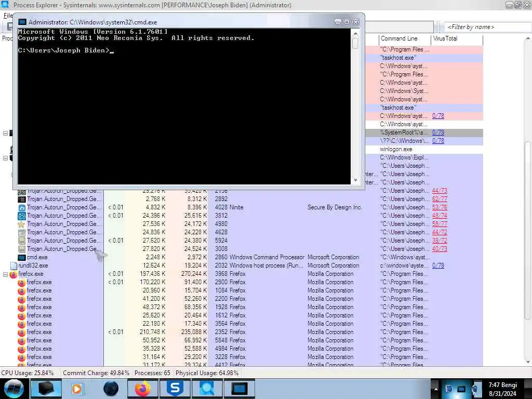
Task: Click the cmd window scrollbar down arrow
Action: [x=355, y=180]
